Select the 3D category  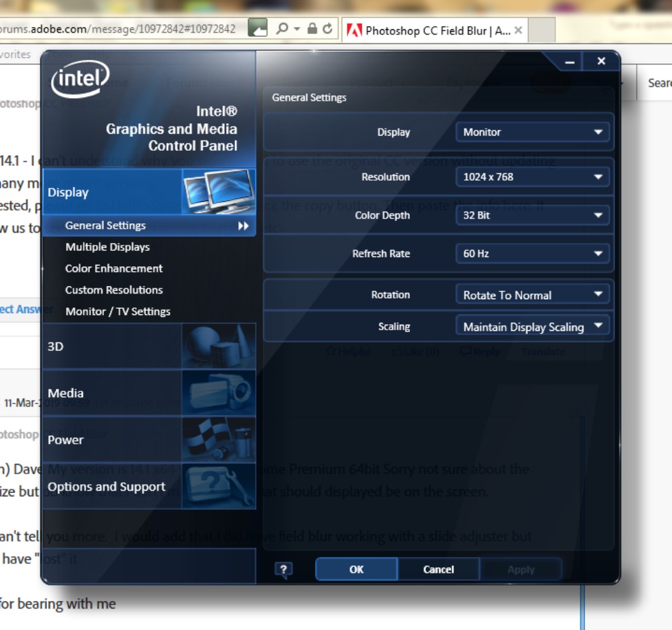click(149, 346)
